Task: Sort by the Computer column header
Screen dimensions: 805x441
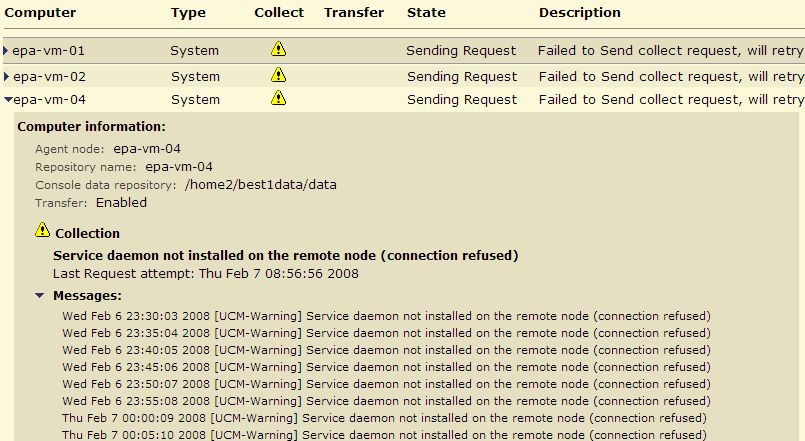Action: 40,13
